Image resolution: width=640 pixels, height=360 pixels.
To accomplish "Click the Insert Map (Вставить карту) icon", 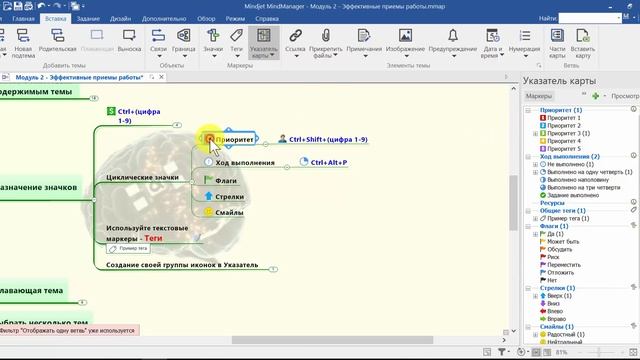I will click(582, 36).
